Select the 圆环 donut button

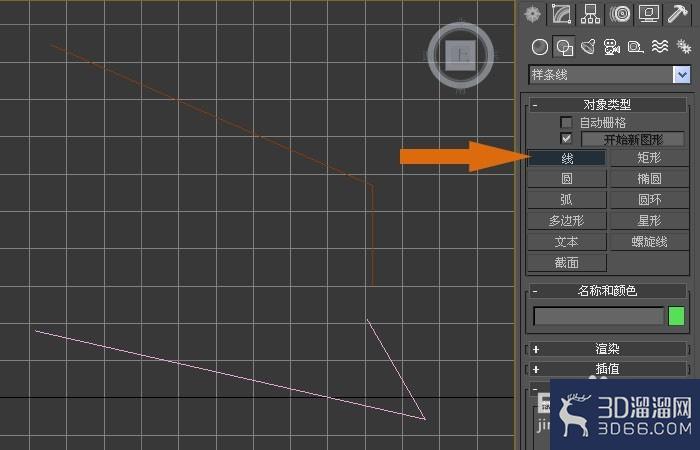coord(650,200)
